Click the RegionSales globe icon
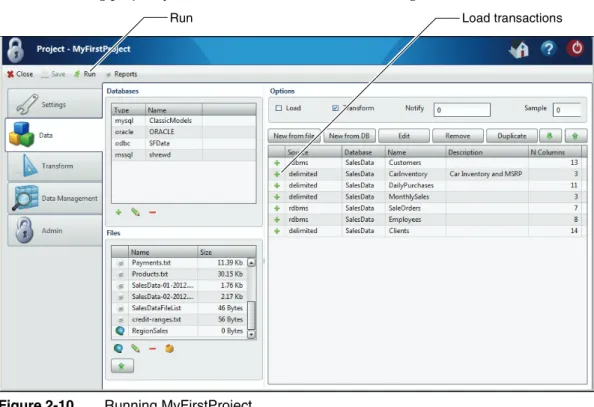The image size is (594, 407). [120, 330]
